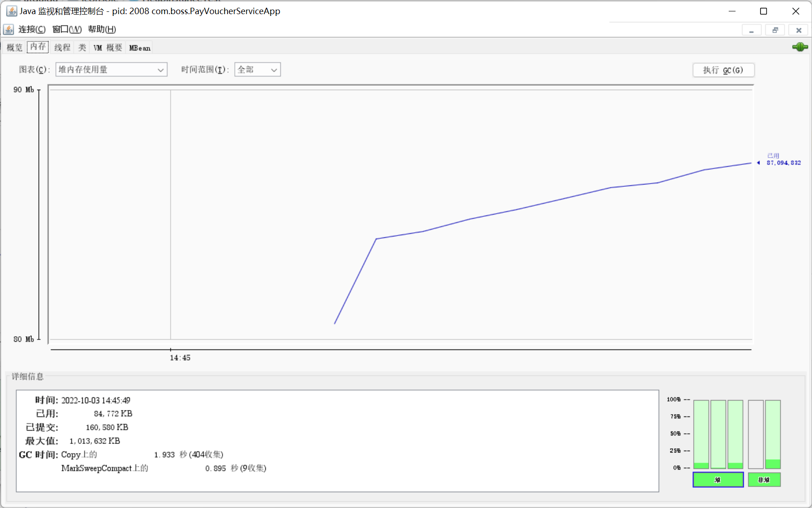Switch to the VM 概要 tab

108,47
